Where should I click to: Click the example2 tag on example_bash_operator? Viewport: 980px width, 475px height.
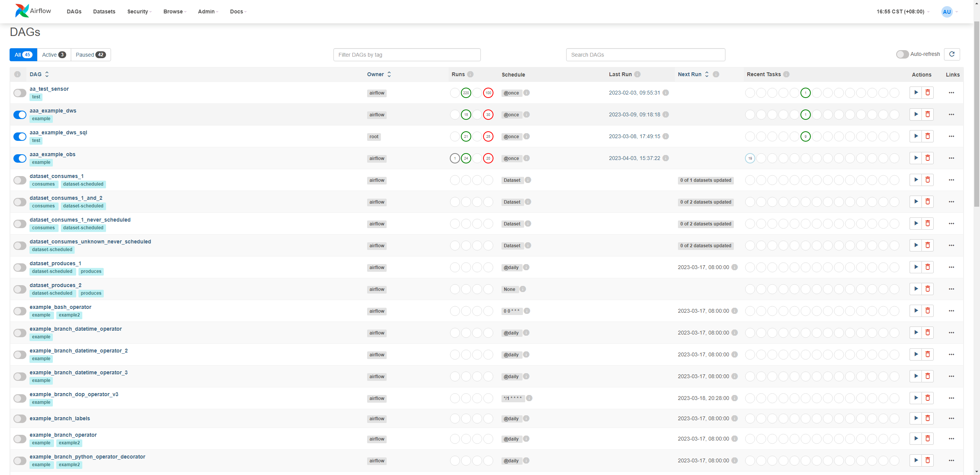pyautogui.click(x=69, y=315)
